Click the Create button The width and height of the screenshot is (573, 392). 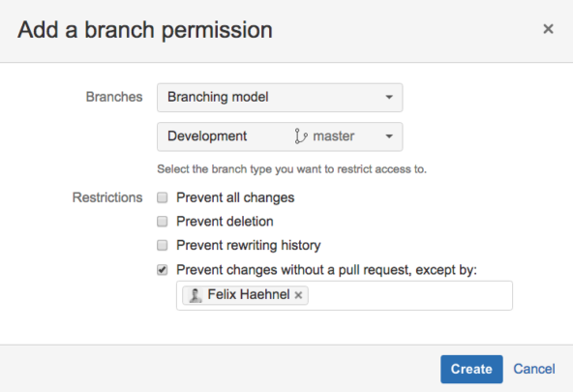471,369
